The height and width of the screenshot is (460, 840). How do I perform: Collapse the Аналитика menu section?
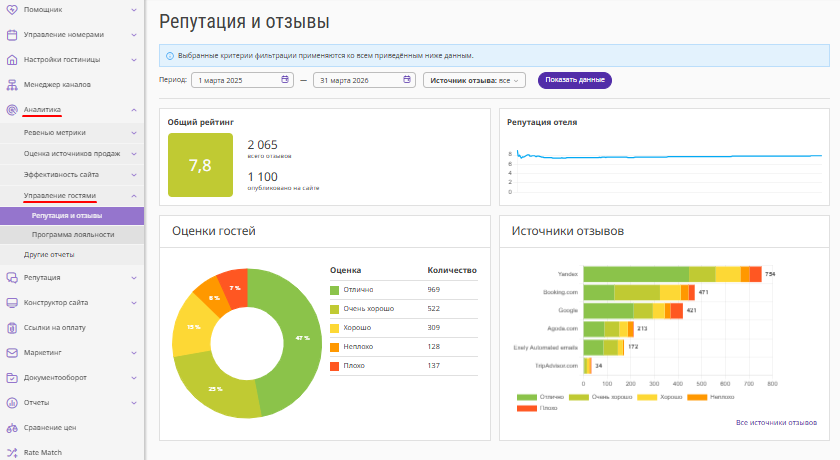click(134, 110)
